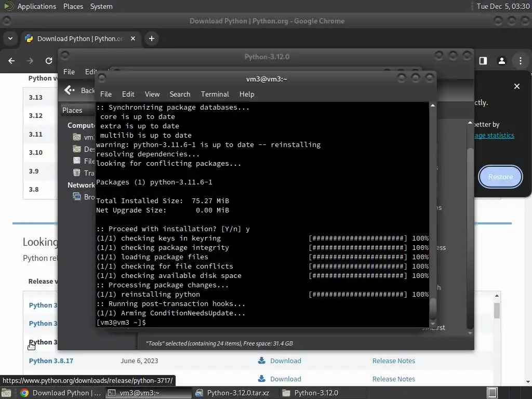Open Places menu in top panel

coord(73,6)
